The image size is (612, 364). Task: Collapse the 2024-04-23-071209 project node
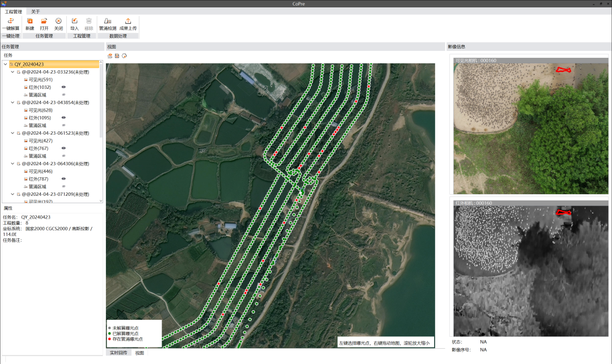pyautogui.click(x=12, y=194)
